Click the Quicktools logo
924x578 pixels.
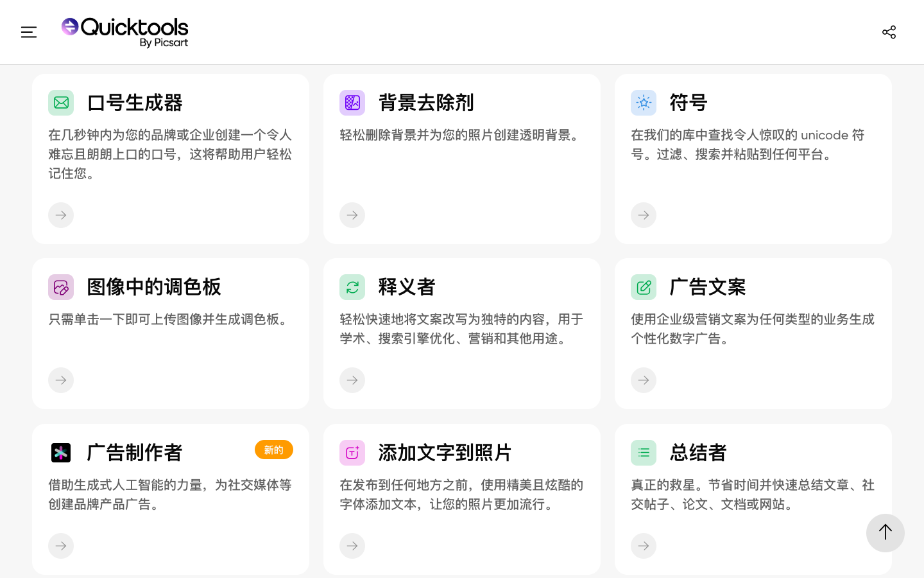pos(124,31)
